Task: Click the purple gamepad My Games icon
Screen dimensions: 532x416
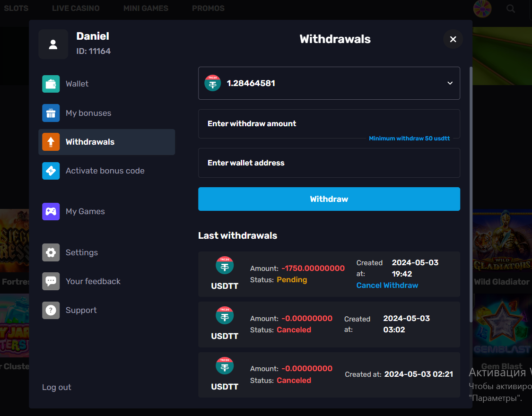Action: click(51, 211)
